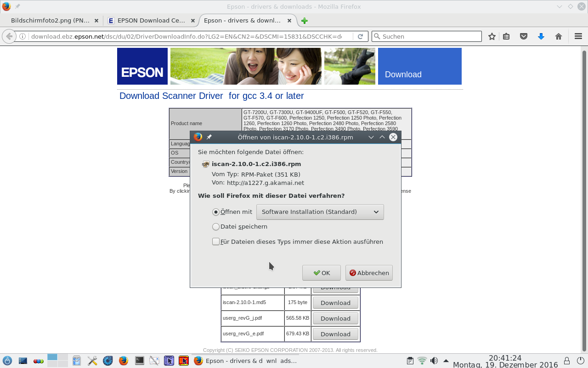This screenshot has width=588, height=368.
Task: Click the red cursor-window icon in panel
Action: pyautogui.click(x=184, y=361)
